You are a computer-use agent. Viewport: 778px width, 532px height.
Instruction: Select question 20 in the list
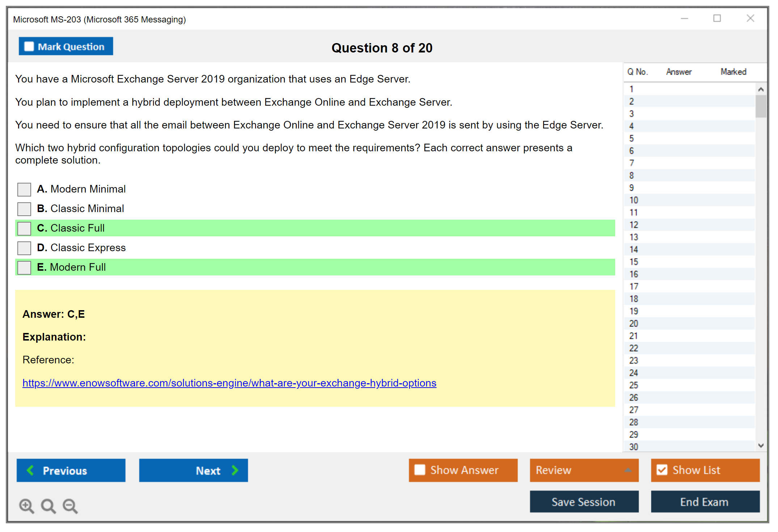634,324
